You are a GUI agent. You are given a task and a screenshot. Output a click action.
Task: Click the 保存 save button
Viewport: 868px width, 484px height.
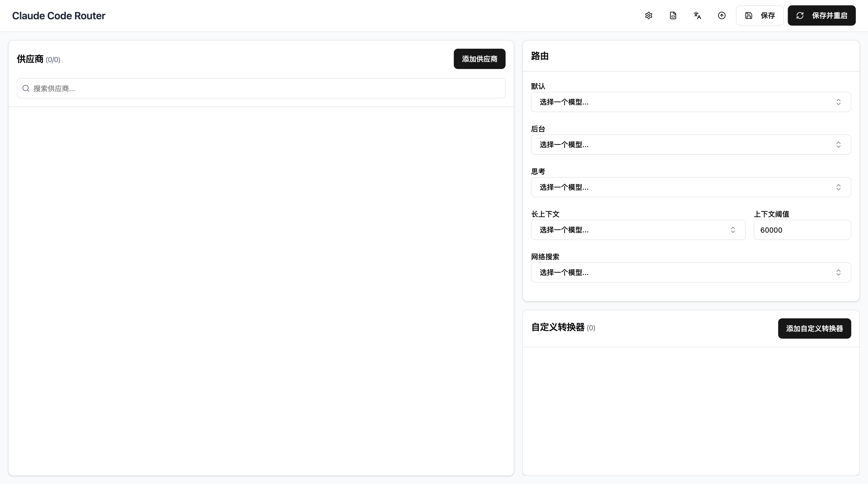click(759, 15)
